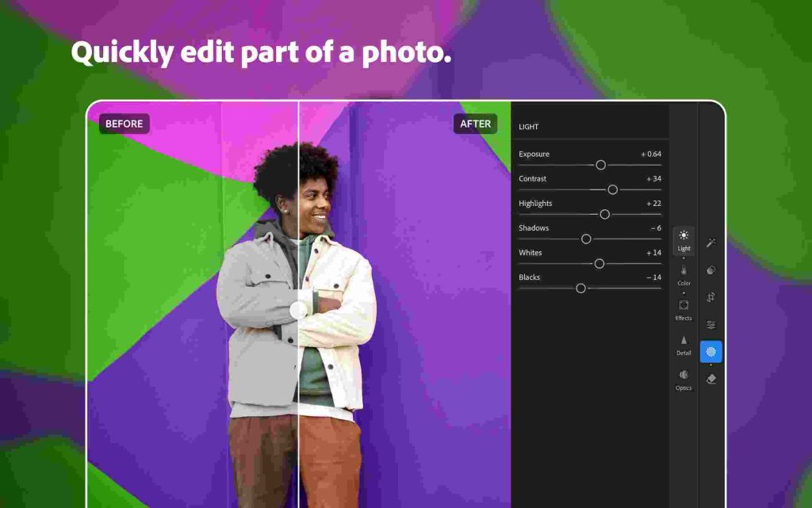
Task: Click the Shadows slider handle
Action: 586,239
